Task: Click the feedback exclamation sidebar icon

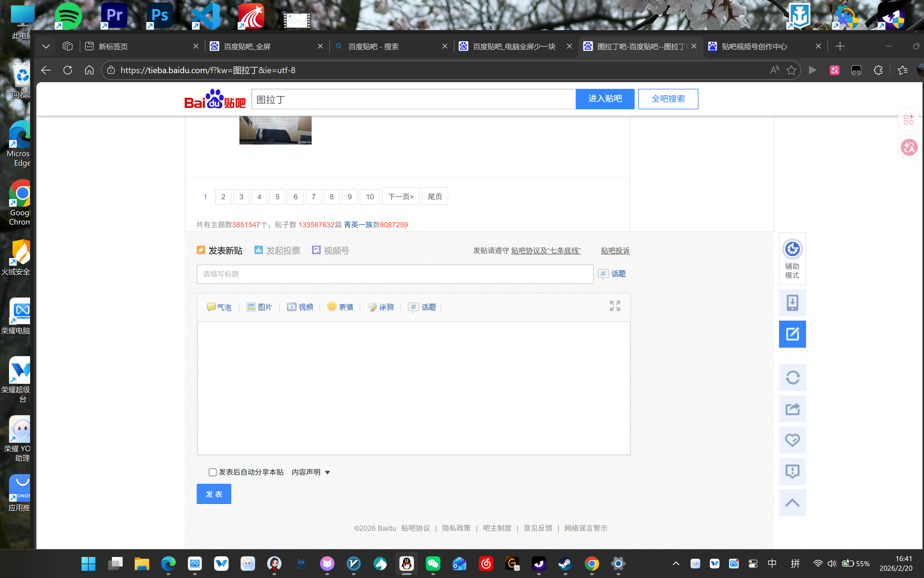Action: tap(792, 471)
